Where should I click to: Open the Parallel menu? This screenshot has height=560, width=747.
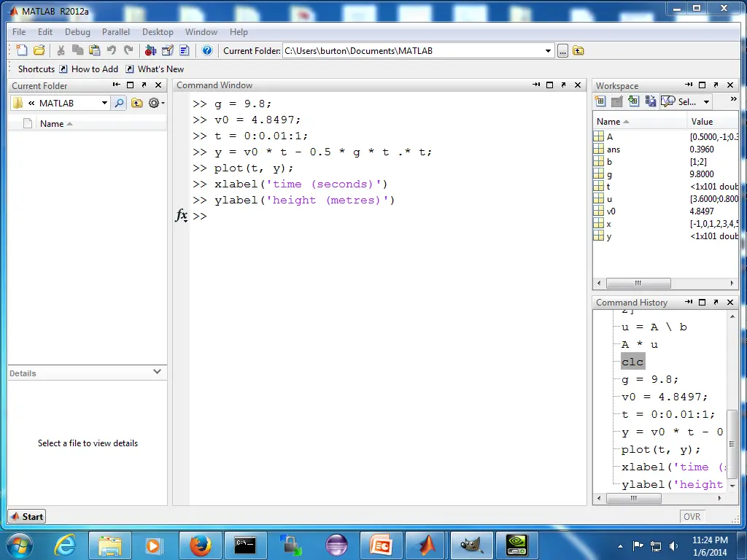click(x=116, y=32)
